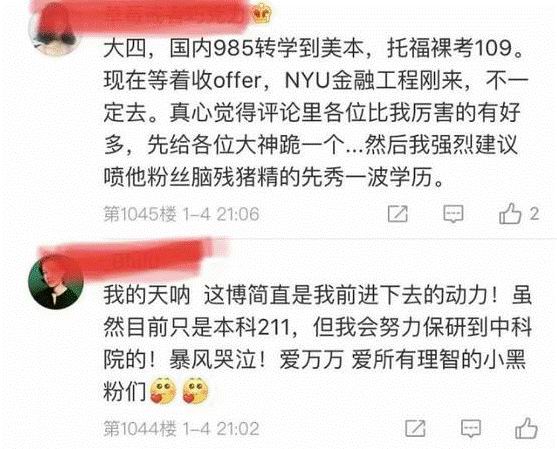The height and width of the screenshot is (449, 557).
Task: Click the 第1045楼 timestamp line
Action: tap(181, 214)
